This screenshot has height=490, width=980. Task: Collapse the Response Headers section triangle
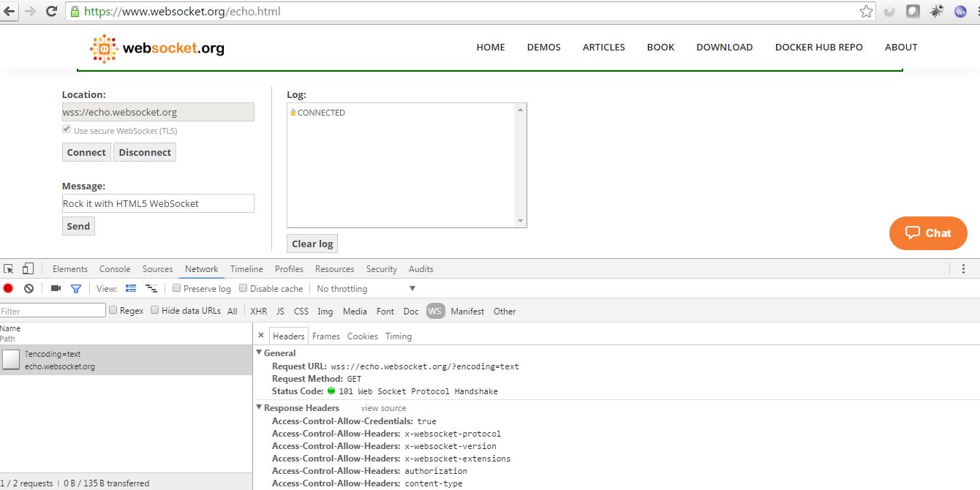pos(259,407)
